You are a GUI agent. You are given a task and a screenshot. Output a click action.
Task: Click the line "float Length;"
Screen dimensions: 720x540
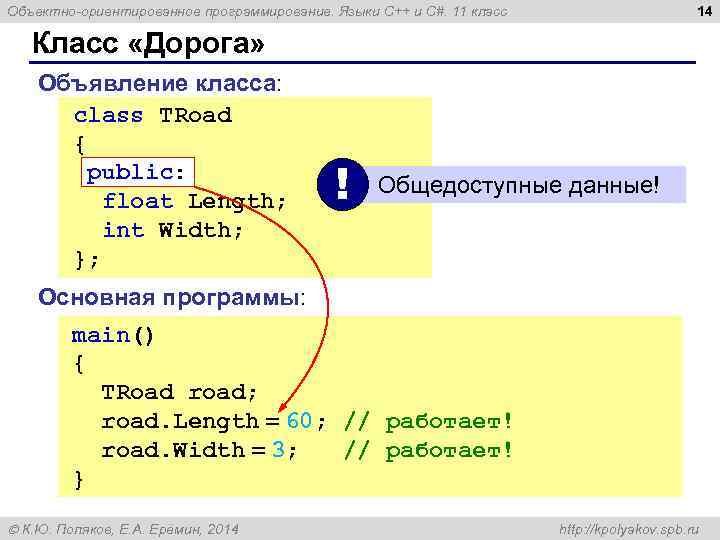[194, 201]
